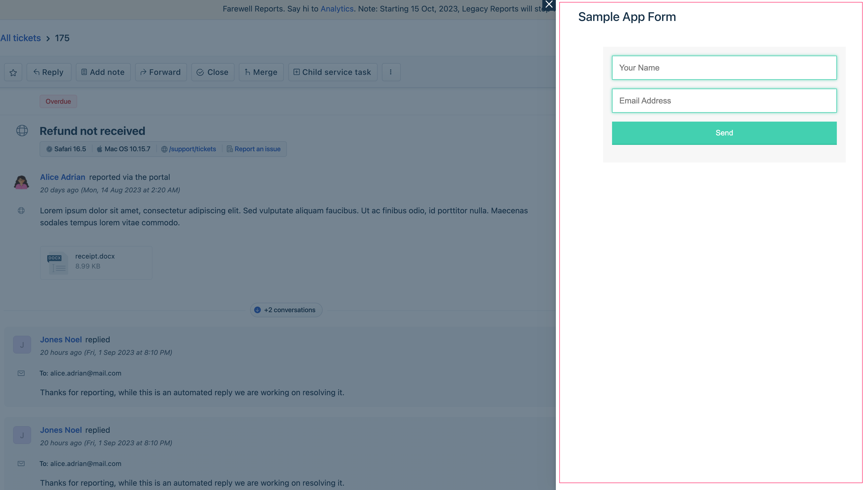Expand the All tickets breadcrumb chevron
Image resolution: width=868 pixels, height=490 pixels.
(48, 38)
